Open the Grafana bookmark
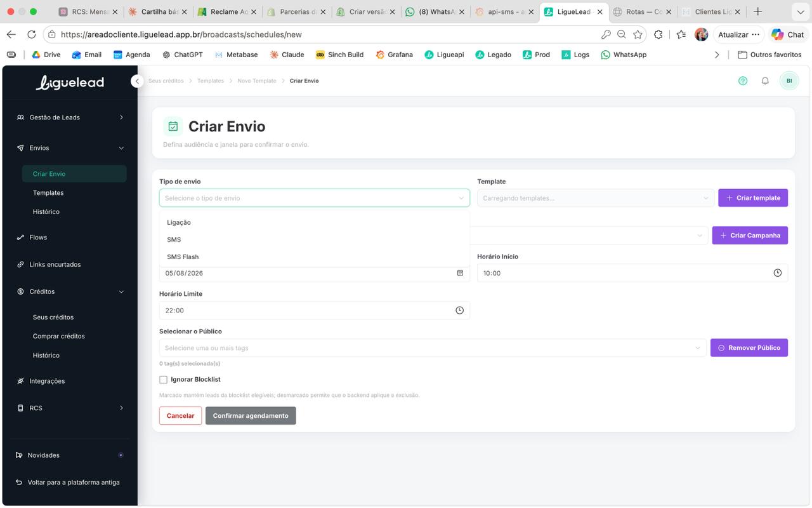The image size is (812, 508). coord(394,55)
